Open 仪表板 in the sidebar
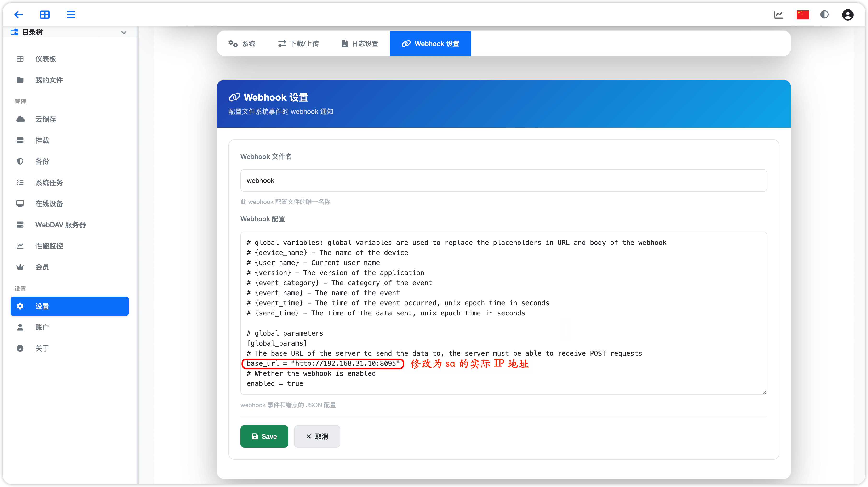868x487 pixels. (x=46, y=59)
